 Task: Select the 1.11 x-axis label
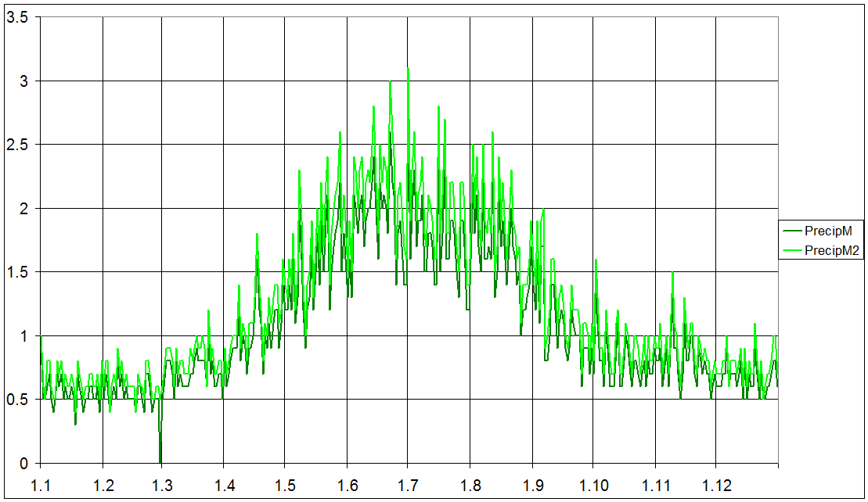pyautogui.click(x=655, y=485)
